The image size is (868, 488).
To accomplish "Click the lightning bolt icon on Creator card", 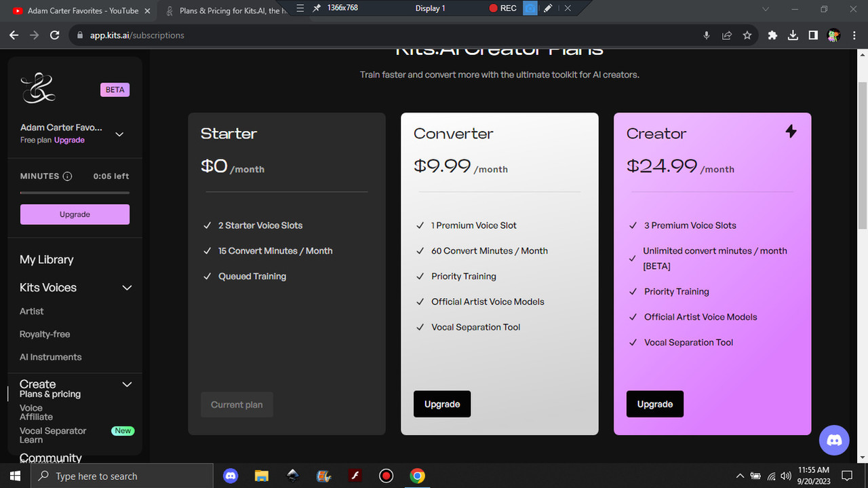I will pyautogui.click(x=791, y=131).
